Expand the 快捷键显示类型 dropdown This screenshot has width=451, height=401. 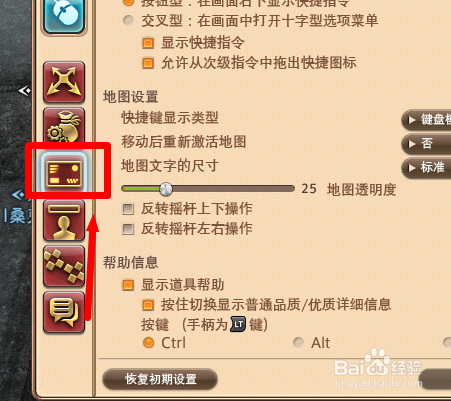pos(426,120)
